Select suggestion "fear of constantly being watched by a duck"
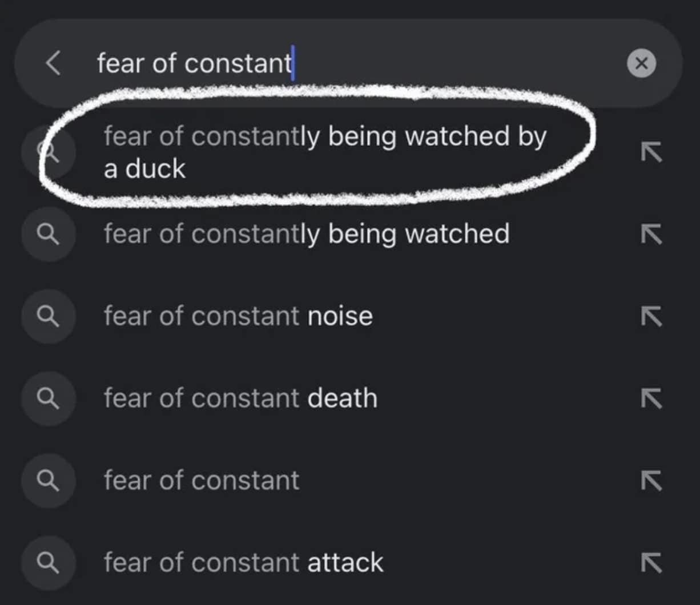 [x=324, y=152]
